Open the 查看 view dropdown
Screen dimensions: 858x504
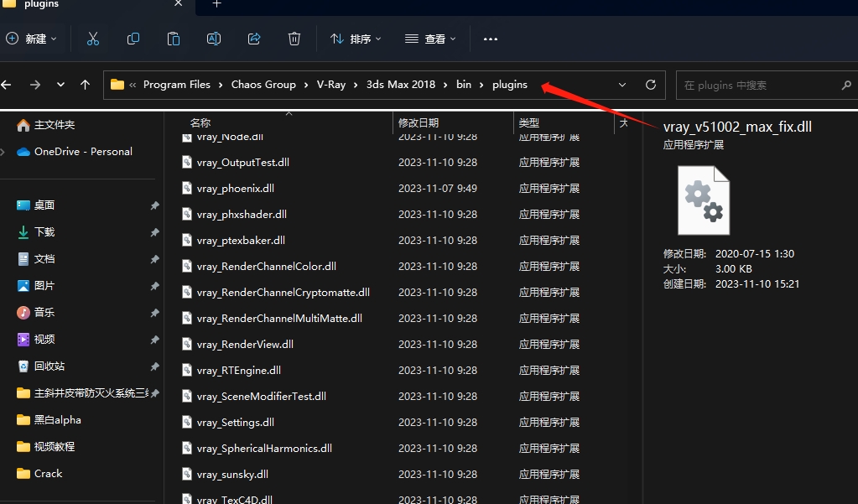(x=430, y=39)
